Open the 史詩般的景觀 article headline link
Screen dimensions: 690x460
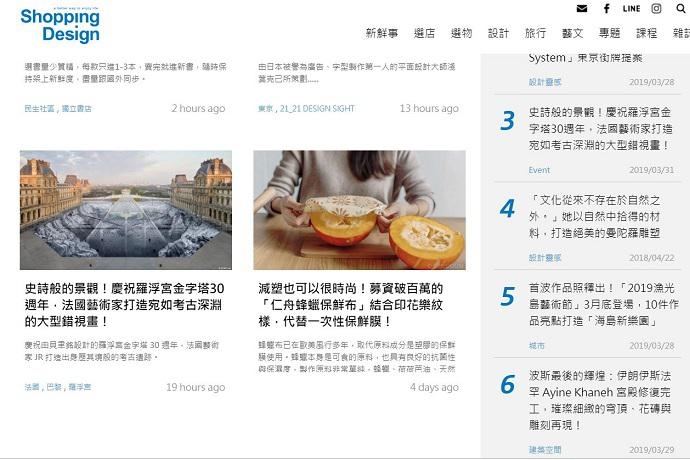(x=124, y=305)
